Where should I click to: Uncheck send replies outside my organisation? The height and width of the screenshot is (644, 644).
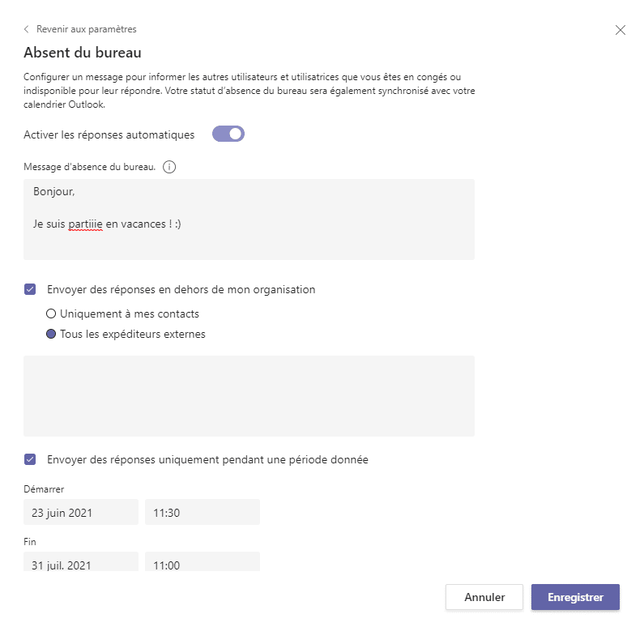(30, 289)
